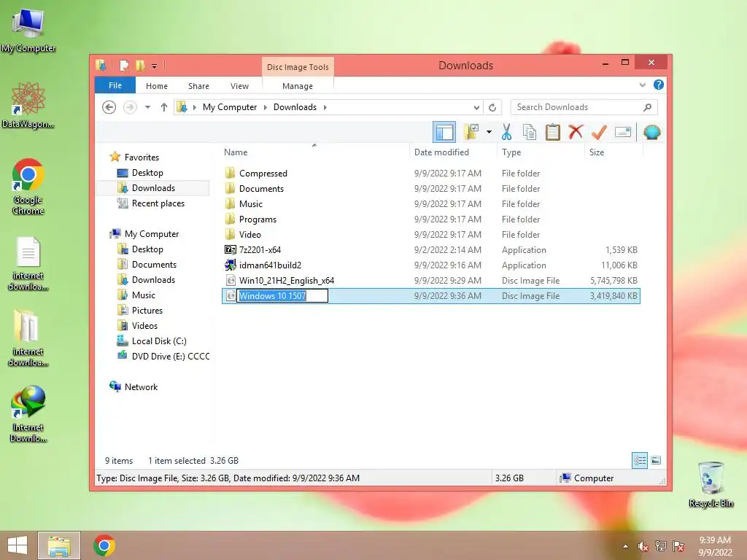The height and width of the screenshot is (560, 747).
Task: Open the address bar history dropdown
Action: (476, 107)
